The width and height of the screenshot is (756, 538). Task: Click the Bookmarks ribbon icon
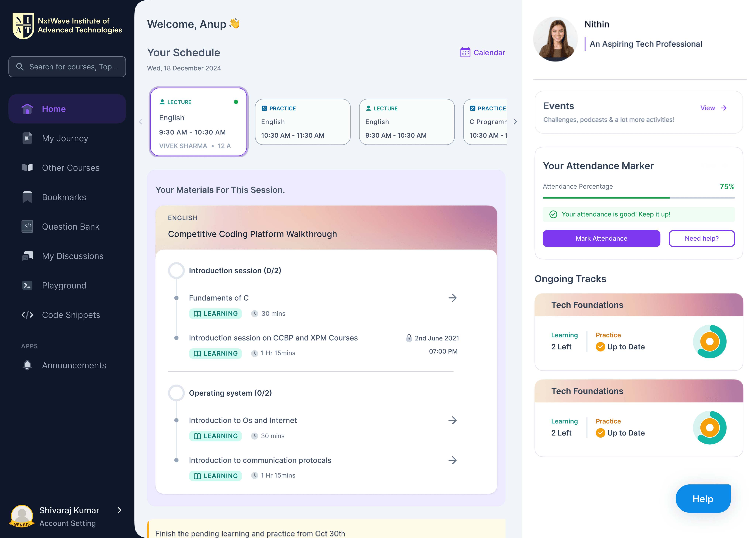tap(27, 197)
